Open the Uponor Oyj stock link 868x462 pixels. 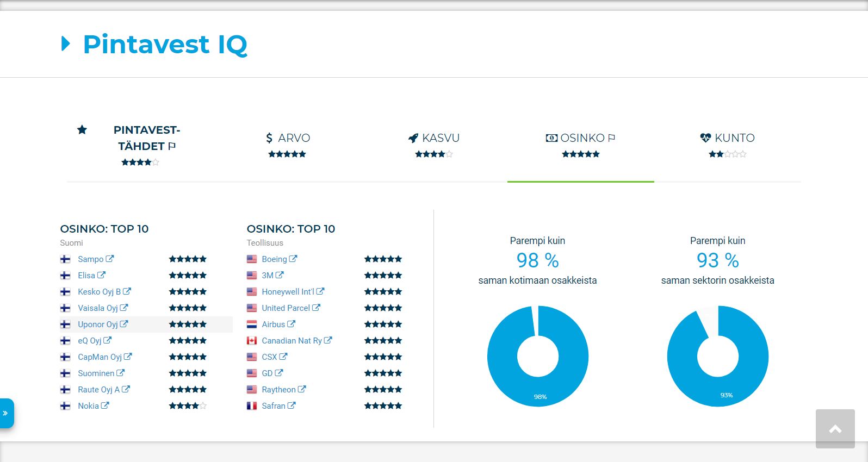coord(103,324)
